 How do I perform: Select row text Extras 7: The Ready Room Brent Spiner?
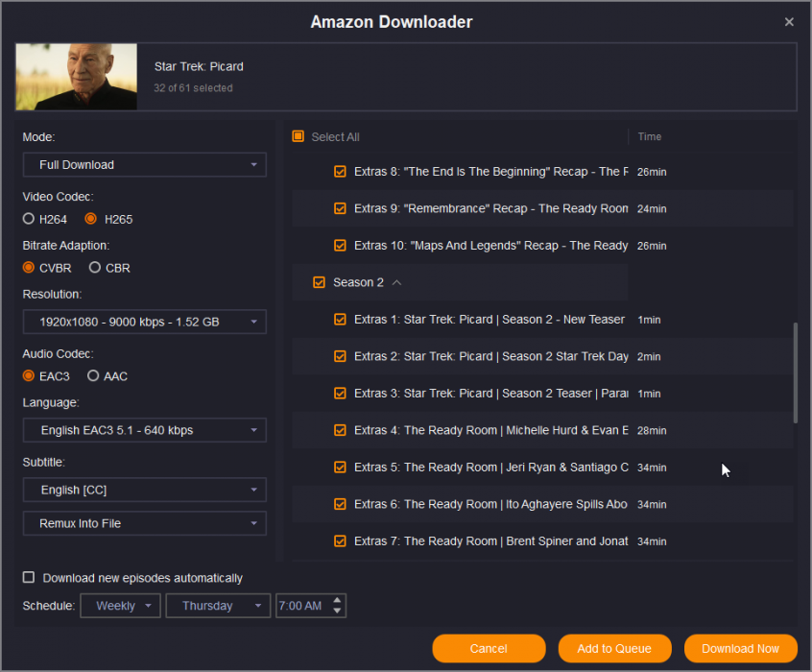pyautogui.click(x=490, y=540)
